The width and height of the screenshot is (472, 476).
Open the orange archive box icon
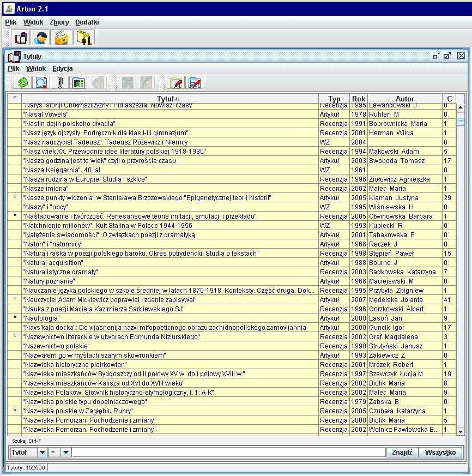61,38
